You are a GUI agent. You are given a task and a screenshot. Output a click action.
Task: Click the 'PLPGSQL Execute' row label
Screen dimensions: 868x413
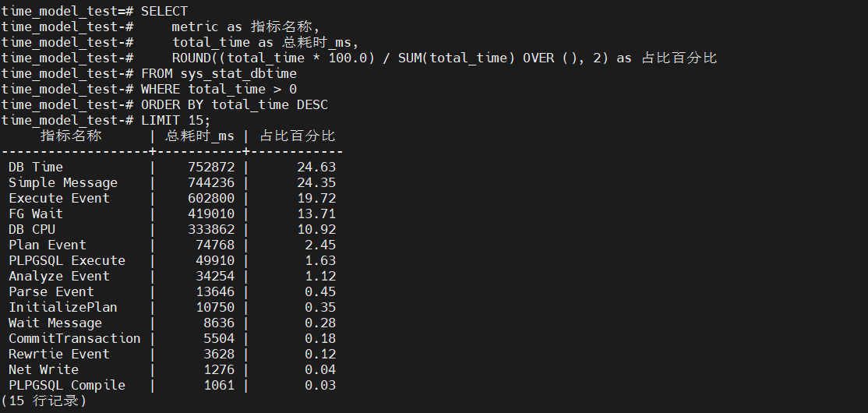pos(67,260)
